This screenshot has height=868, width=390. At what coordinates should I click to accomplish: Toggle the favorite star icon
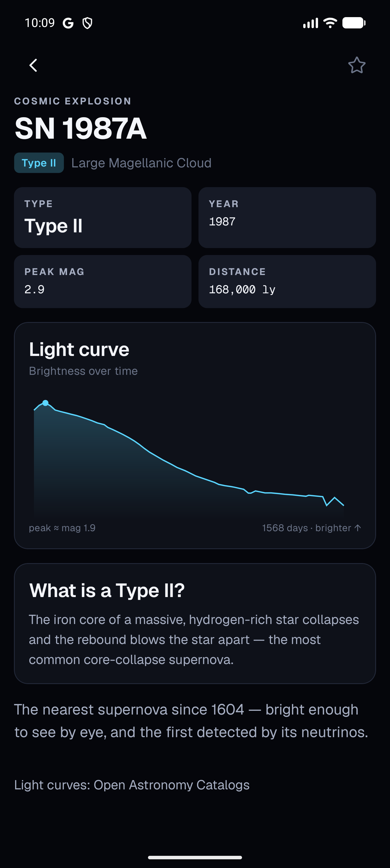pos(357,65)
